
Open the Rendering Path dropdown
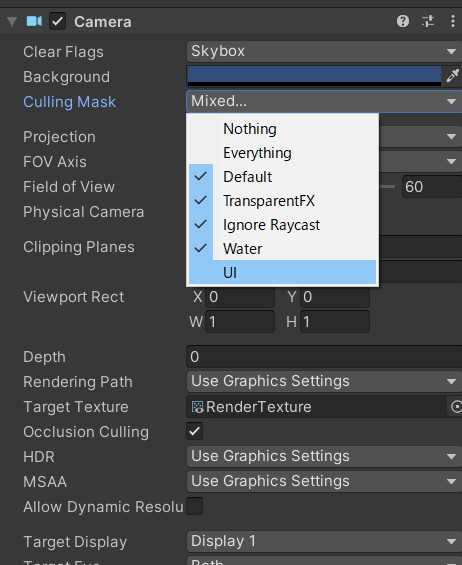(324, 381)
